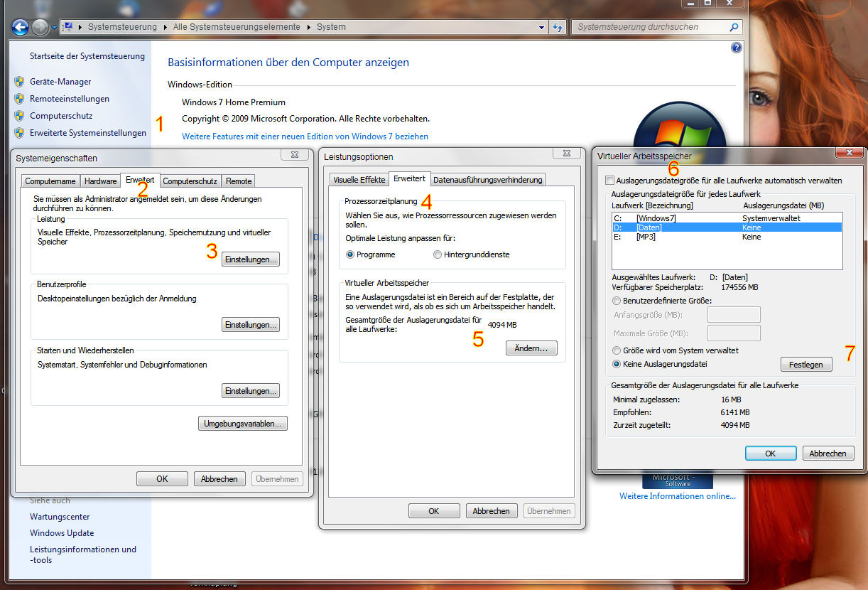Select the Benutzerdefinierte Größe radio button

tap(617, 301)
